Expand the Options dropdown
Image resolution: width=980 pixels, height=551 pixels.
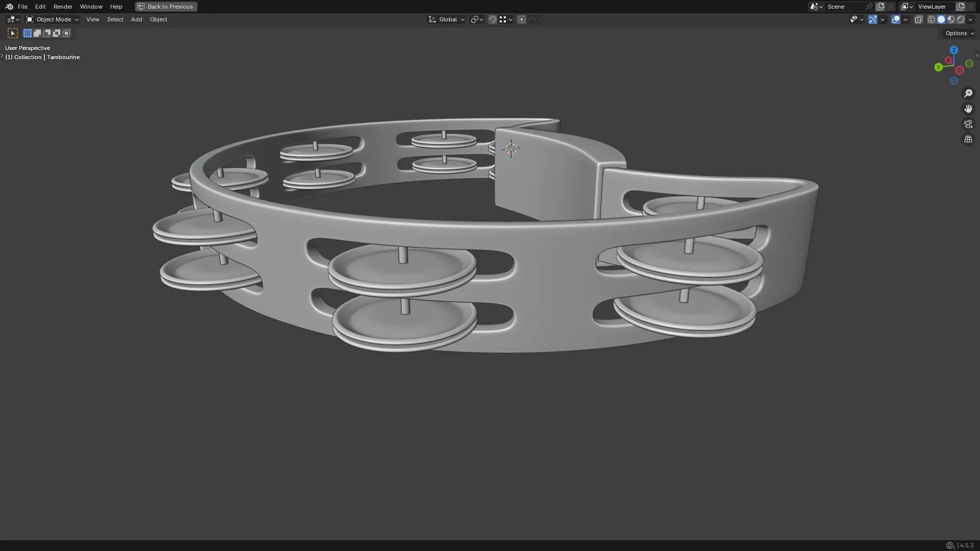(959, 33)
